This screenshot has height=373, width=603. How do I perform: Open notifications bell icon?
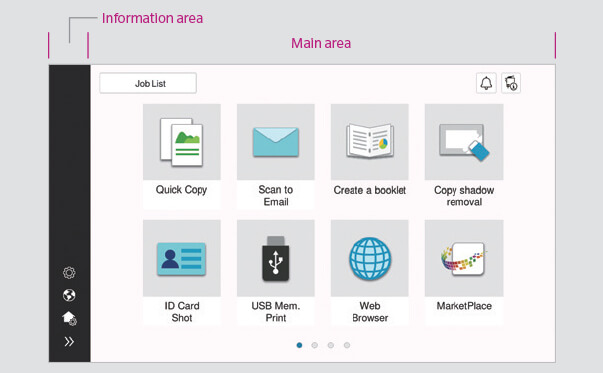click(x=486, y=83)
